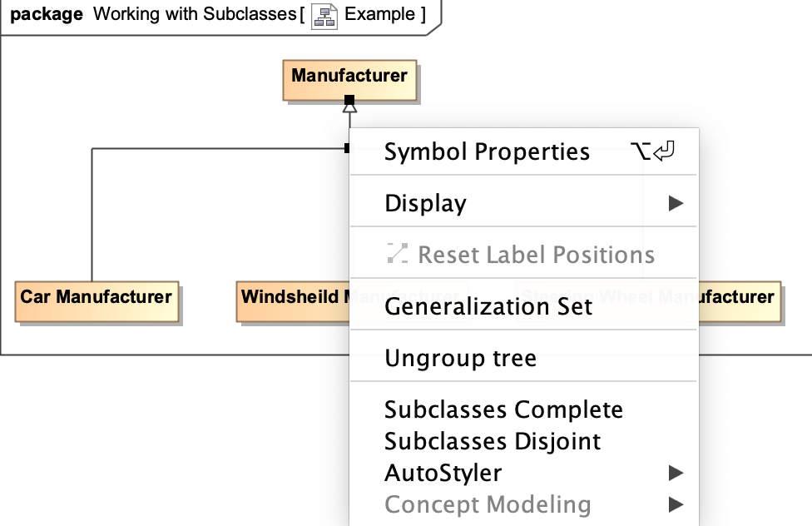Click the Reset Label Positions icon
This screenshot has width=812, height=526.
pos(397,254)
